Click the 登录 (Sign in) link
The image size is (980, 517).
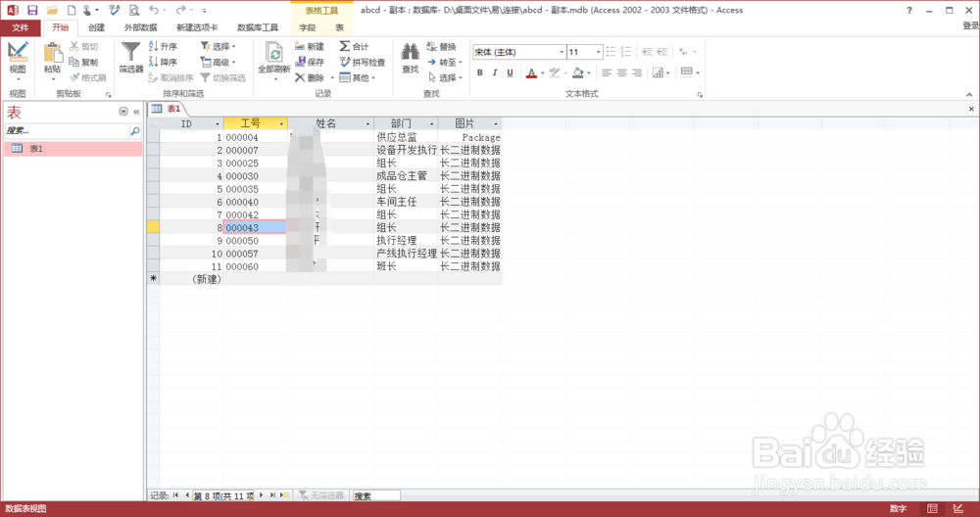point(970,26)
